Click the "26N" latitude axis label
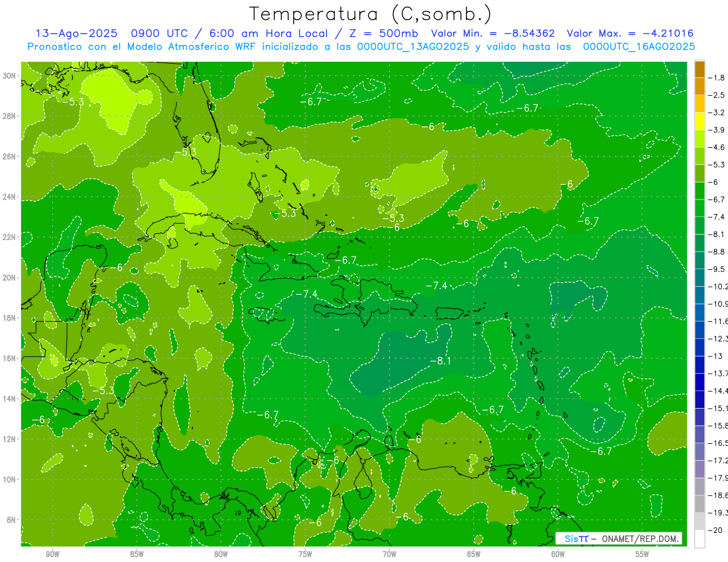 pos(10,156)
